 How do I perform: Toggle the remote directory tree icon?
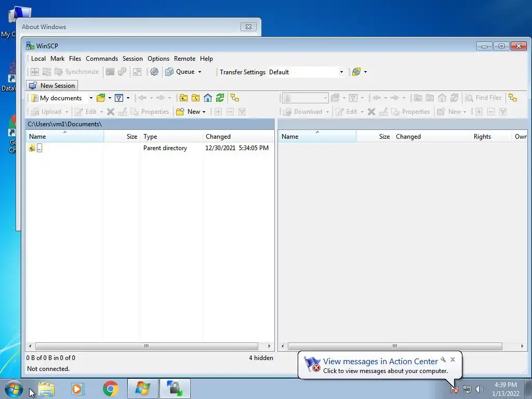point(513,98)
